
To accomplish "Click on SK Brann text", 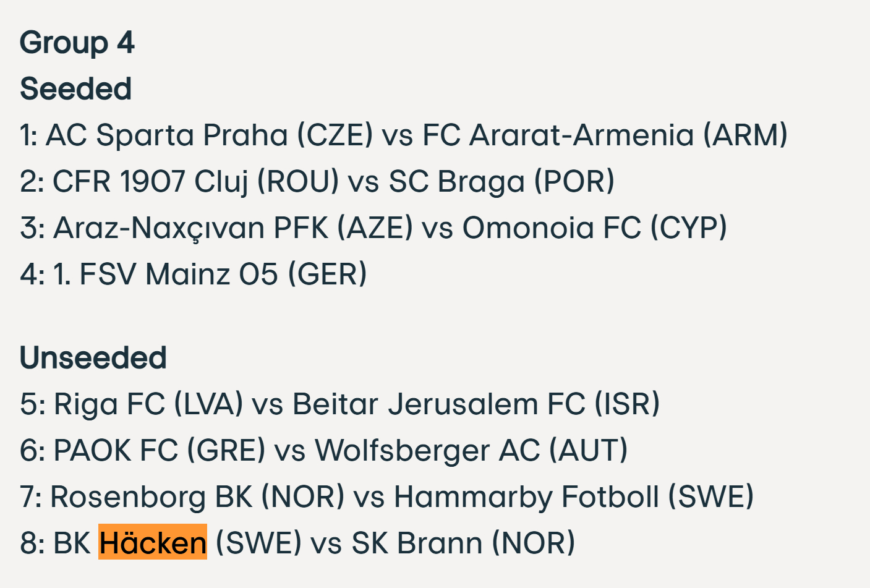I will coord(417,543).
